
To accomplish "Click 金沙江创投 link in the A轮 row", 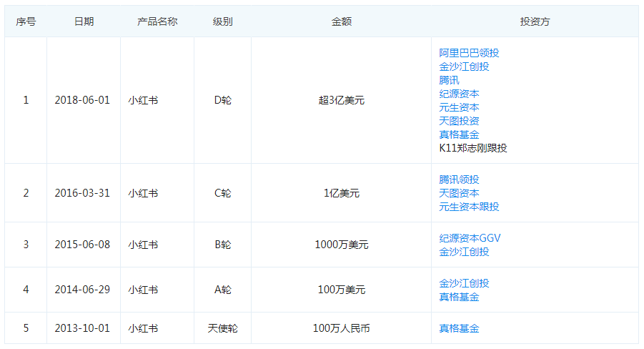I will point(464,283).
